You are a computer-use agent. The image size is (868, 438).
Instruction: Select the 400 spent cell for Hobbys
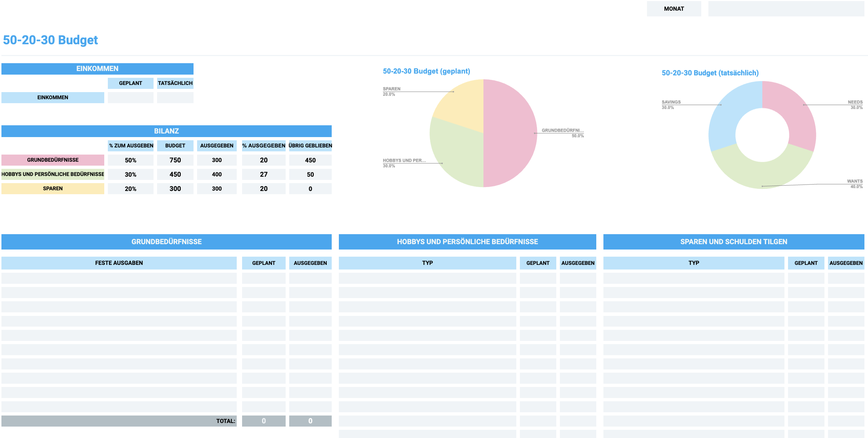(217, 174)
